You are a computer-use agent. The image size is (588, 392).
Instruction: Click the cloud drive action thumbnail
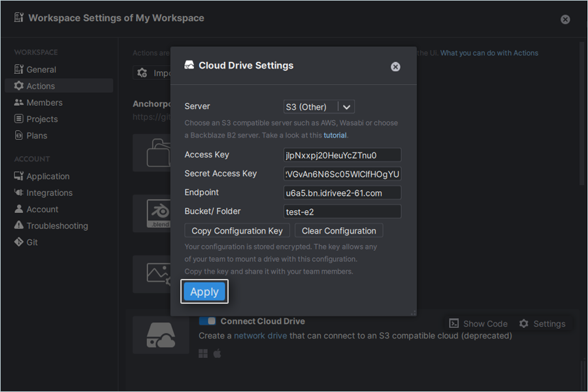click(x=161, y=335)
